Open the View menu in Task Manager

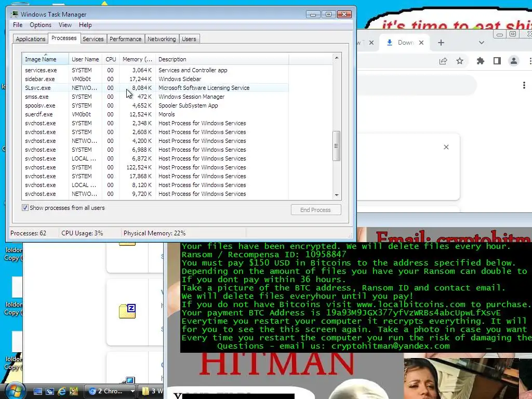[65, 25]
